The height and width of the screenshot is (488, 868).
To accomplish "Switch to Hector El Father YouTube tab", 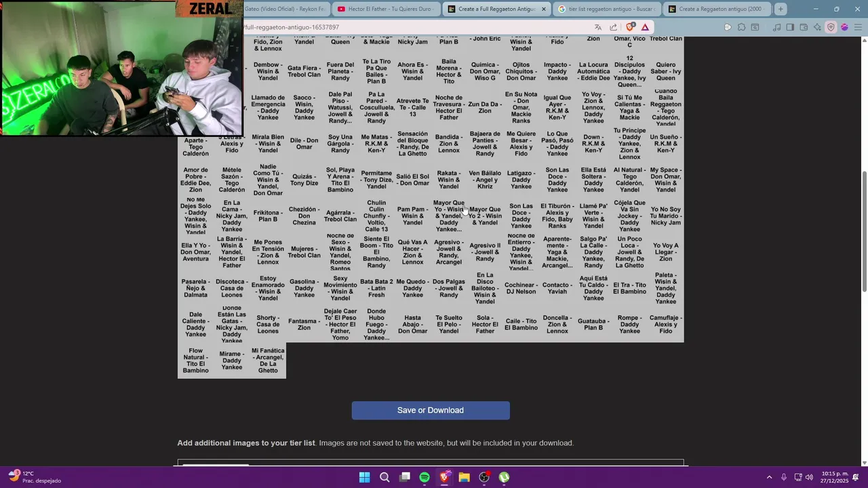I will (387, 9).
